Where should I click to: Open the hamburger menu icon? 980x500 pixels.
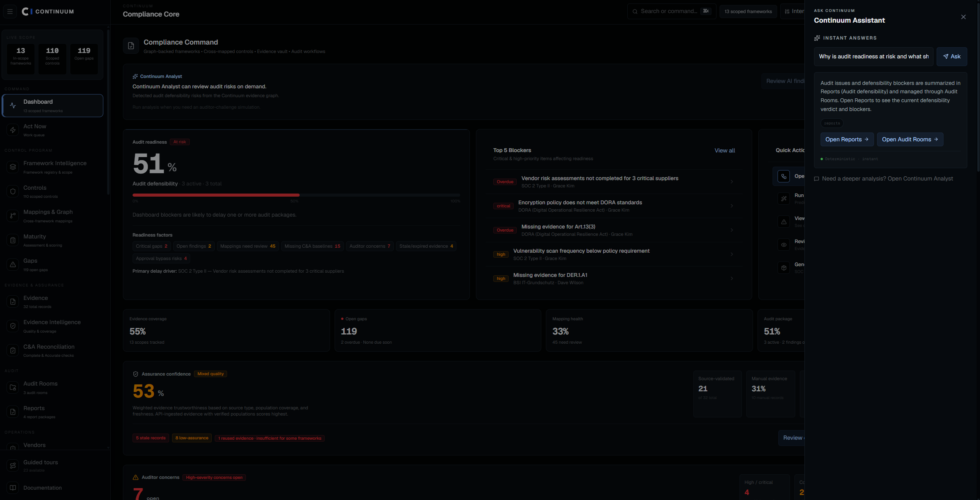[x=10, y=12]
